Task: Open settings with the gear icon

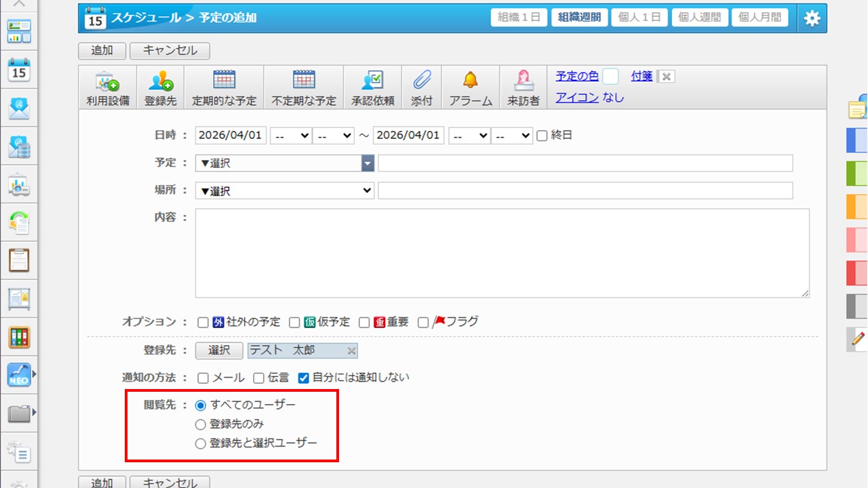Action: [812, 18]
